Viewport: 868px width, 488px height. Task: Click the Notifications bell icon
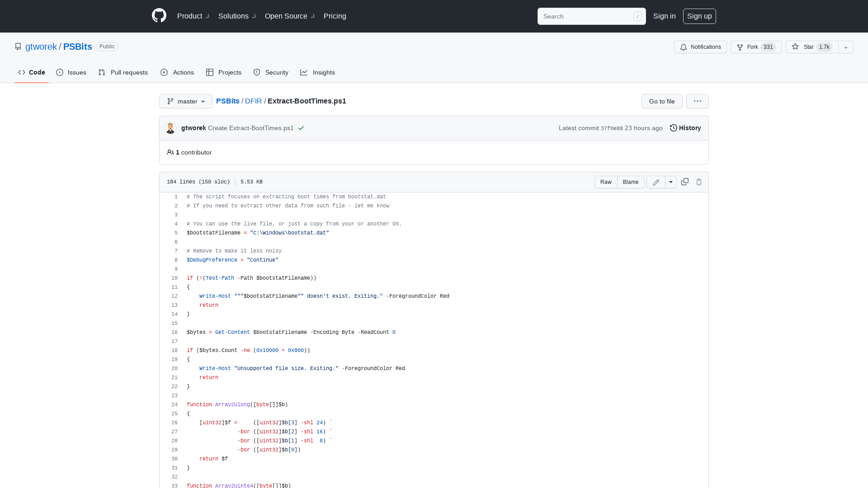click(700, 47)
